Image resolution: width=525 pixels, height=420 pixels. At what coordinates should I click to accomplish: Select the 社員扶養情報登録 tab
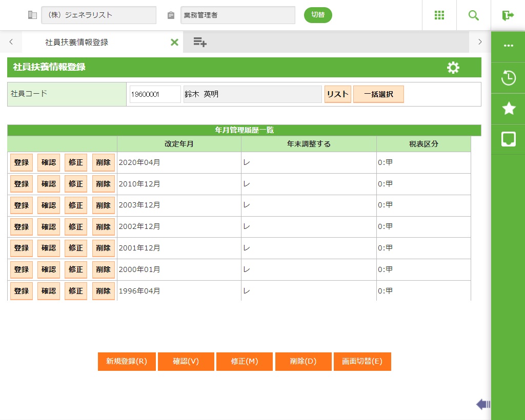point(77,43)
